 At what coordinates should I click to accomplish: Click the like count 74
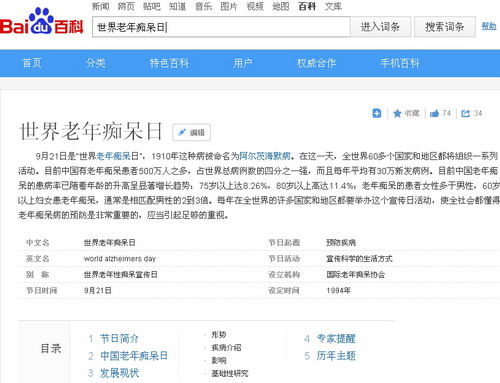point(447,113)
